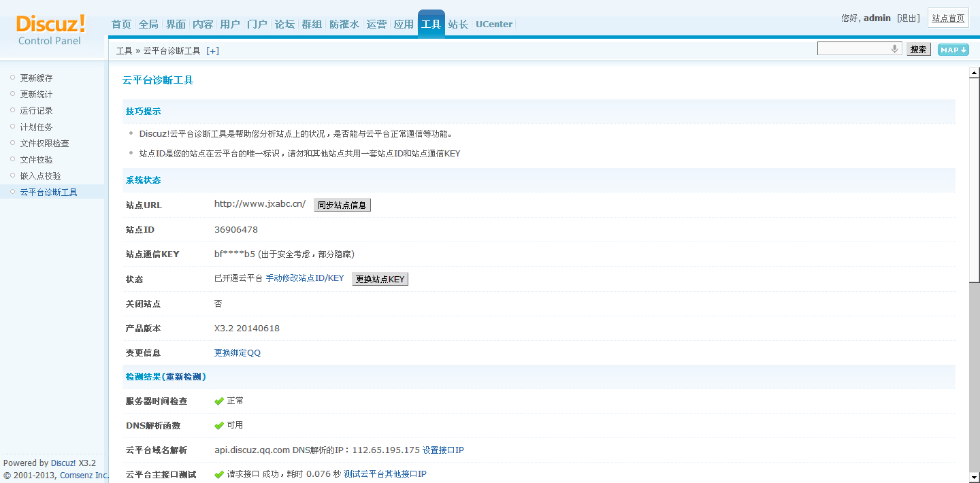Click the 同步站点信息 button
The width and height of the screenshot is (980, 483).
342,205
